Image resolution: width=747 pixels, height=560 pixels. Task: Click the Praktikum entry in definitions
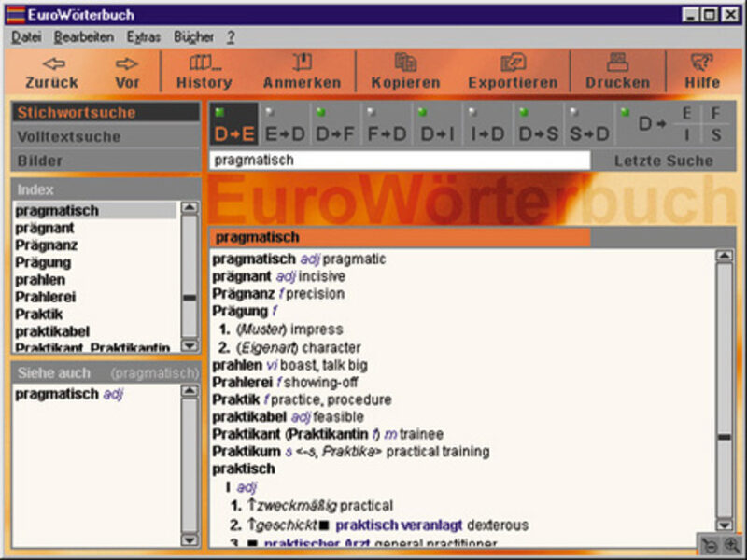[x=351, y=452]
